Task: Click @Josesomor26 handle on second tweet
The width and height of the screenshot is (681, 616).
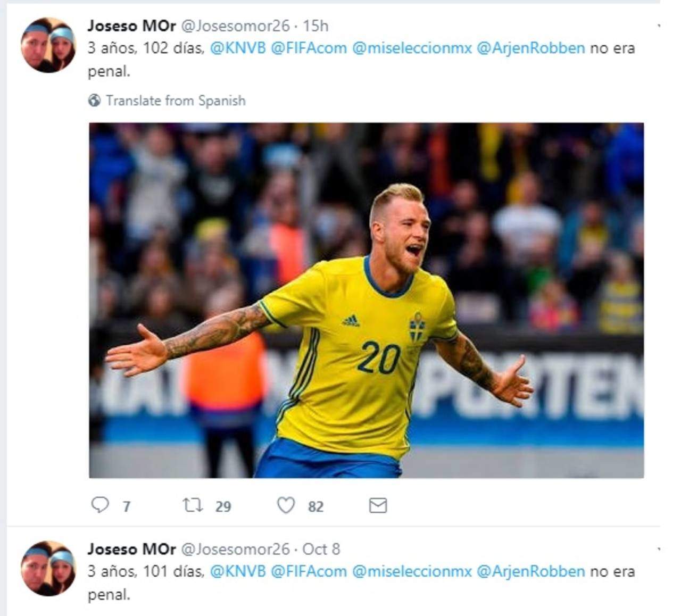Action: [236, 549]
